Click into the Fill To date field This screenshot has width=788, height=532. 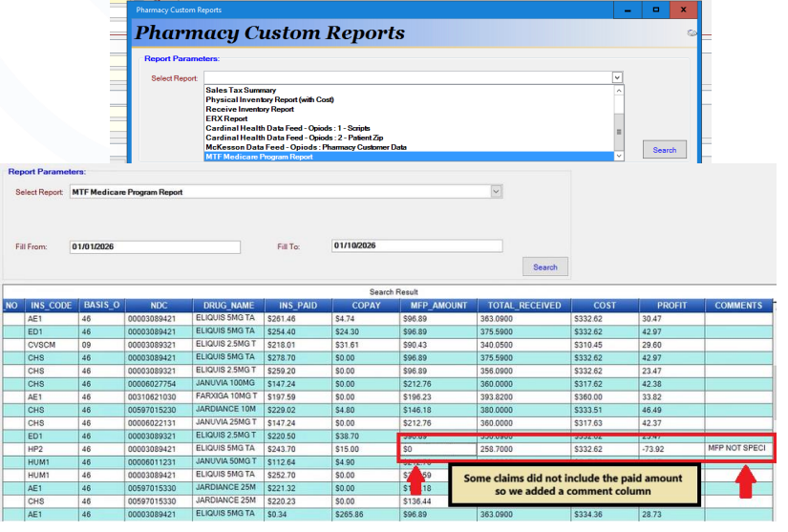click(415, 246)
